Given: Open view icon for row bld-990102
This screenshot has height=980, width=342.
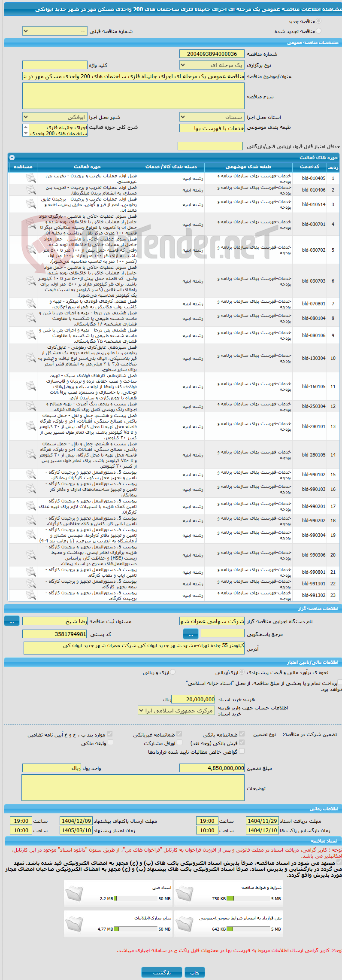Looking at the screenshot, I should coord(31,475).
